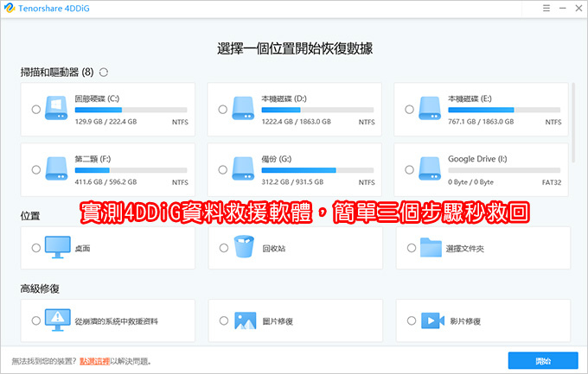Click the "Google Drive (I:)" label
Screen dimensions: 588x374
[477, 159]
